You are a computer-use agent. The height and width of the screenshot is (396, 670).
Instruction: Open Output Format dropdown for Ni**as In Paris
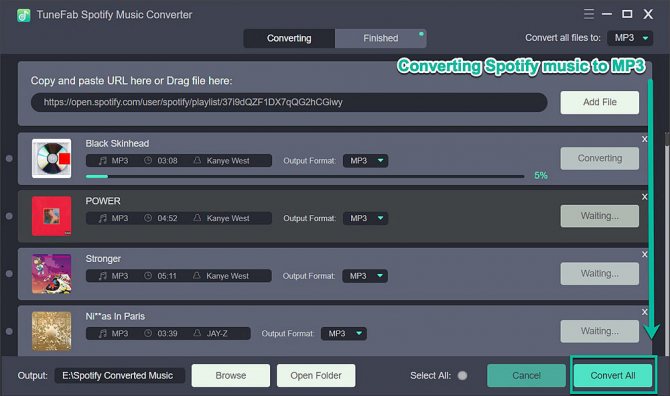(344, 334)
